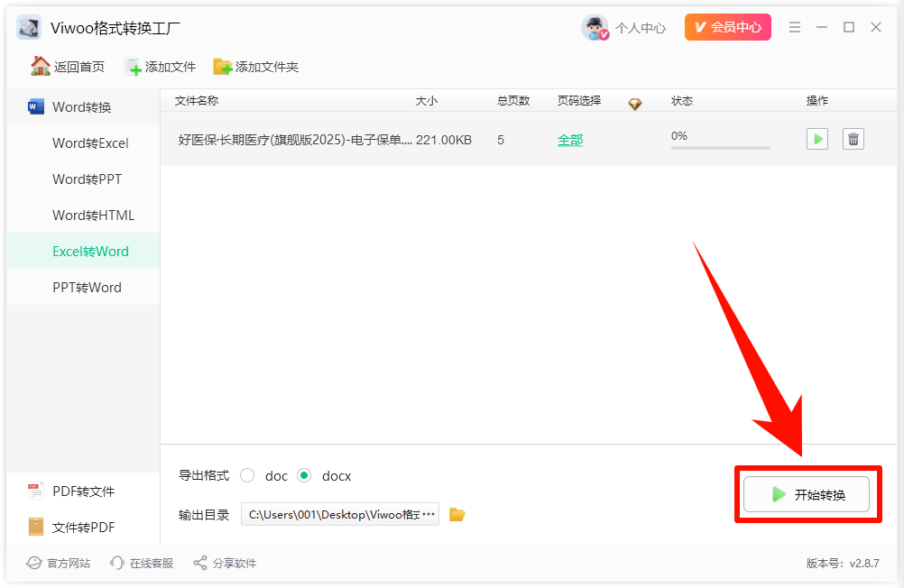Image resolution: width=904 pixels, height=588 pixels.
Task: Click the 0% conversion progress bar
Action: (721, 148)
